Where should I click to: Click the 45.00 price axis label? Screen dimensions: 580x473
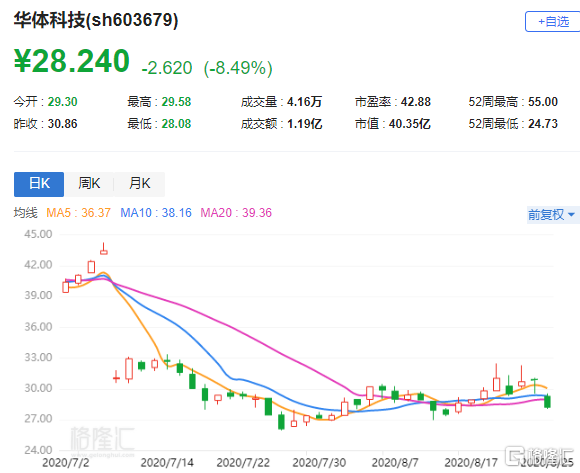pos(38,234)
